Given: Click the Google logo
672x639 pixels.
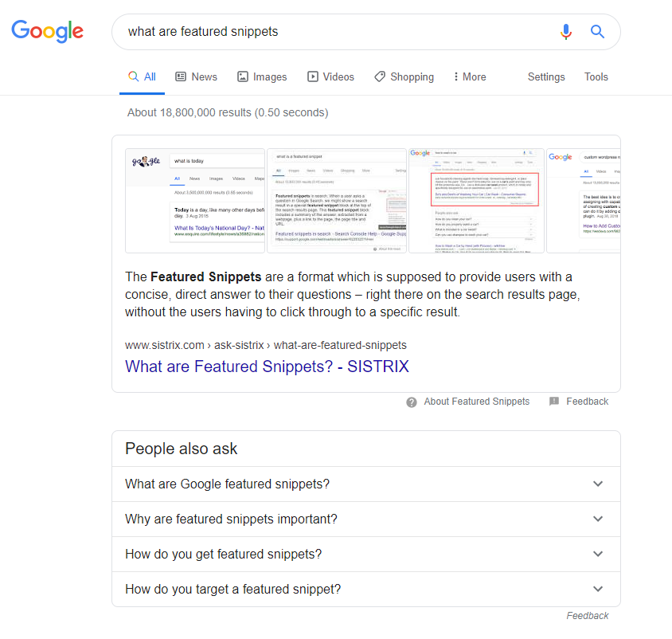Looking at the screenshot, I should 47,31.
